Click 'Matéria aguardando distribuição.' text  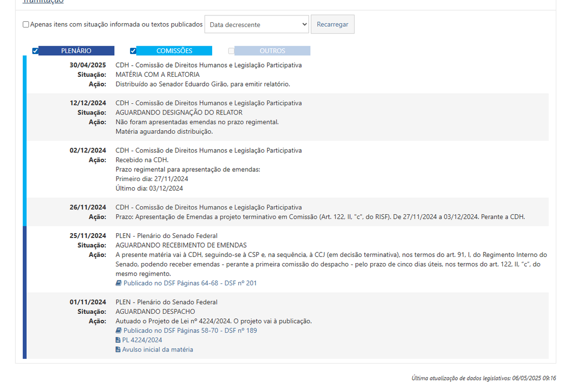pyautogui.click(x=164, y=132)
